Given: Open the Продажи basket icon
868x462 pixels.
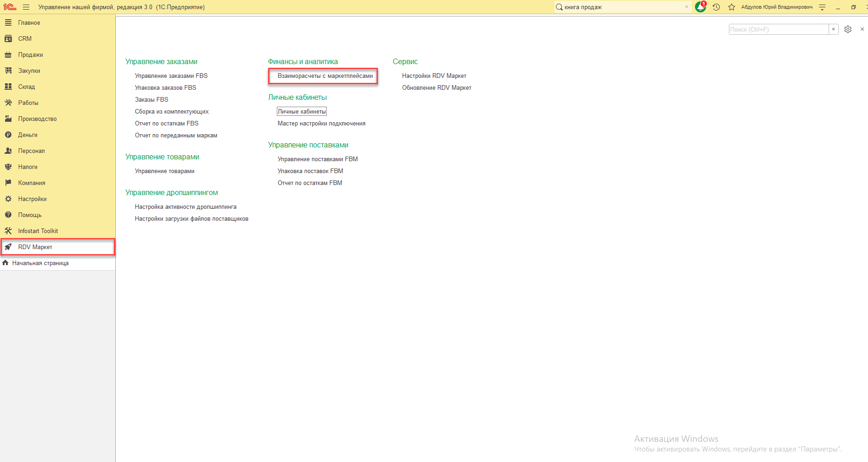Looking at the screenshot, I should point(8,54).
